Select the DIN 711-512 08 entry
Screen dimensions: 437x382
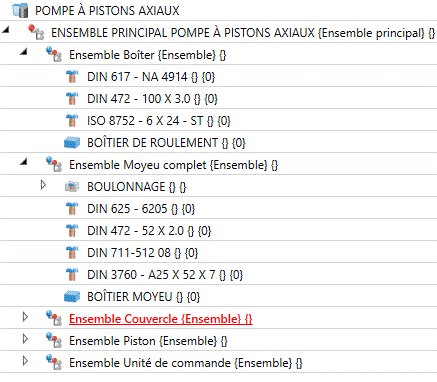(143, 253)
